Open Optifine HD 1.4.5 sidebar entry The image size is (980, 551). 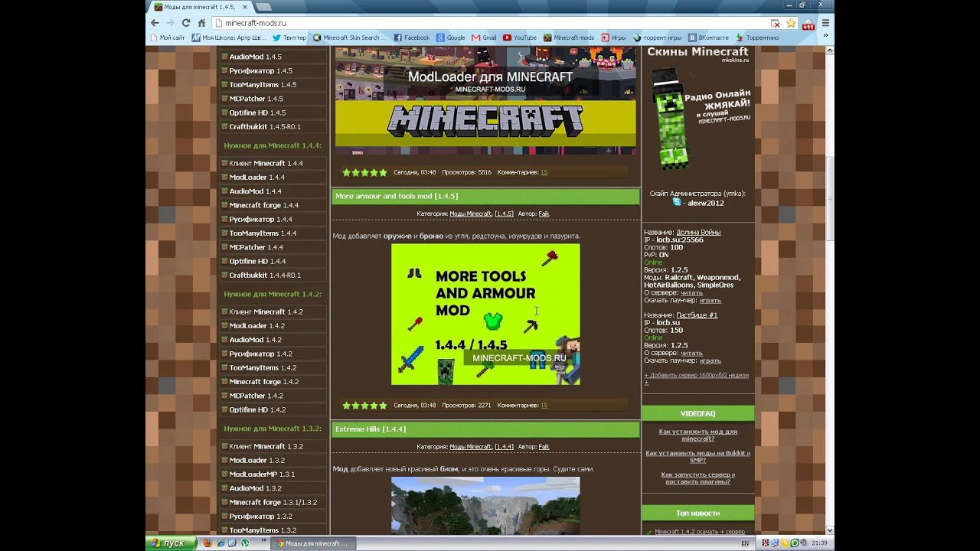pos(257,112)
